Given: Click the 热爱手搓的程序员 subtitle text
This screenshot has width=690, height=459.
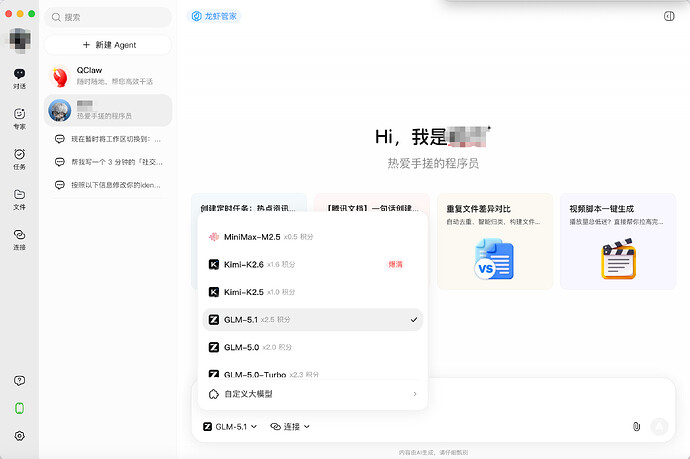Looking at the screenshot, I should pos(433,163).
